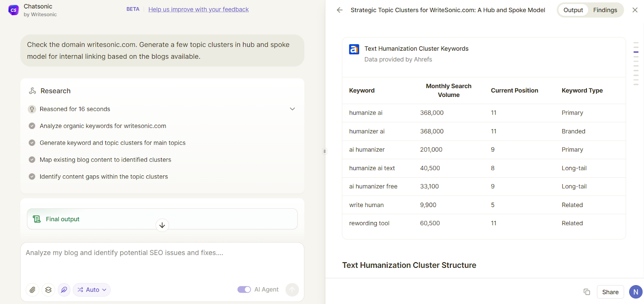
Task: Select the rewording tool keyword cell
Action: [369, 223]
